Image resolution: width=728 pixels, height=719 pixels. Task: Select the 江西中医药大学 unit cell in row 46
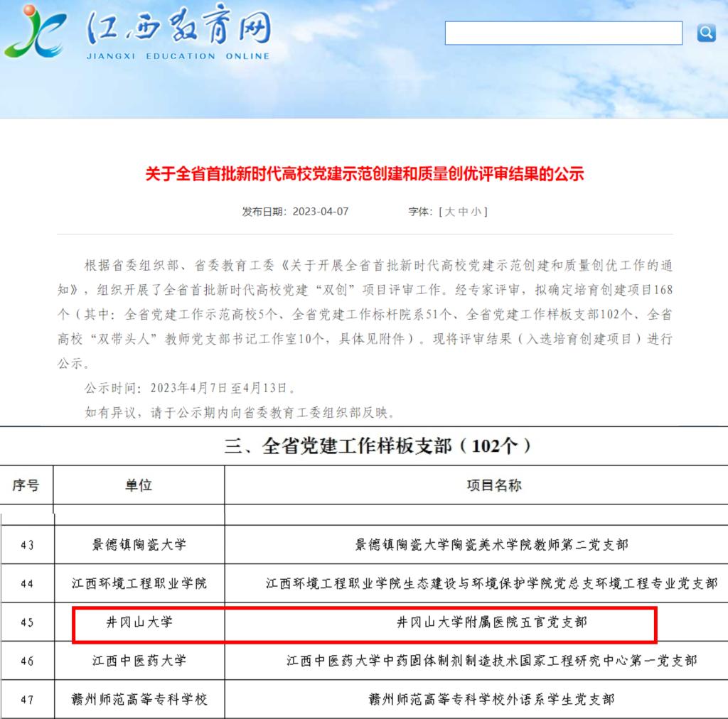(139, 661)
